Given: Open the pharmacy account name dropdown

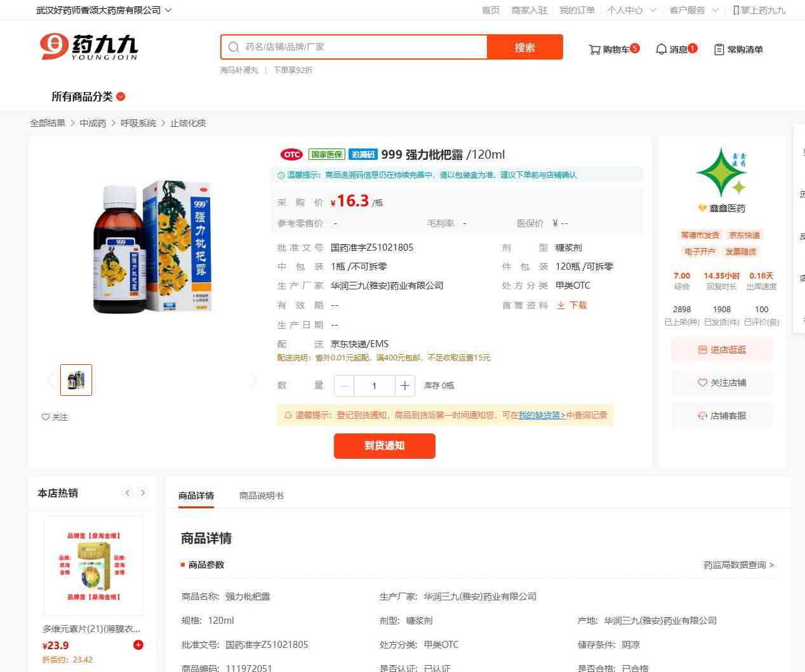Looking at the screenshot, I should (103, 10).
